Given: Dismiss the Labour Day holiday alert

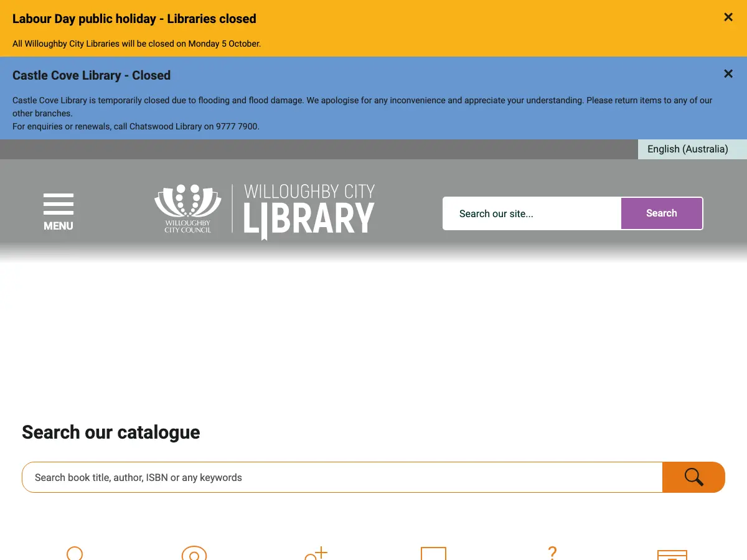Looking at the screenshot, I should pyautogui.click(x=728, y=17).
